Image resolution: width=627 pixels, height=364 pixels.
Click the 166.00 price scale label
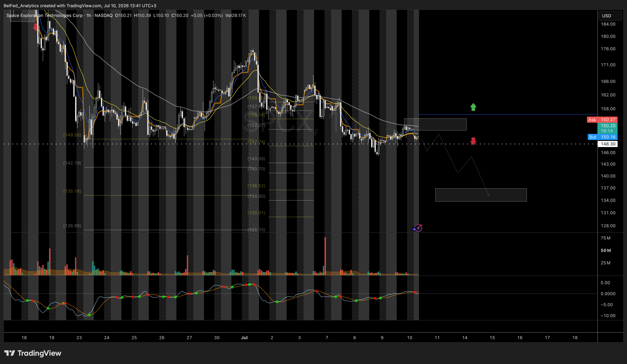point(608,82)
